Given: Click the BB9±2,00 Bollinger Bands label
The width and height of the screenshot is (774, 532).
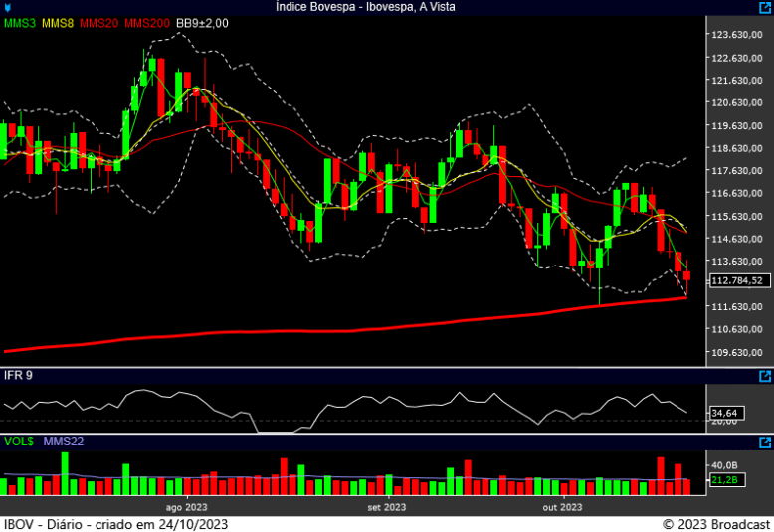Looking at the screenshot, I should coord(202,22).
